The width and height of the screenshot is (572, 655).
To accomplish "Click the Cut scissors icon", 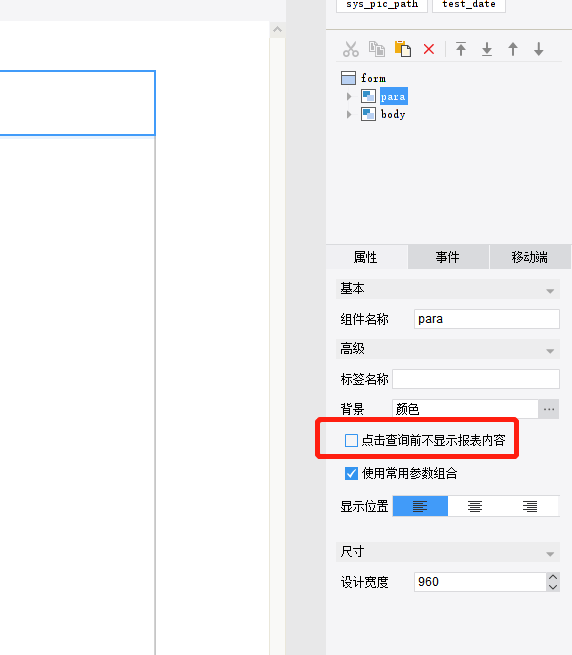I will click(x=351, y=49).
